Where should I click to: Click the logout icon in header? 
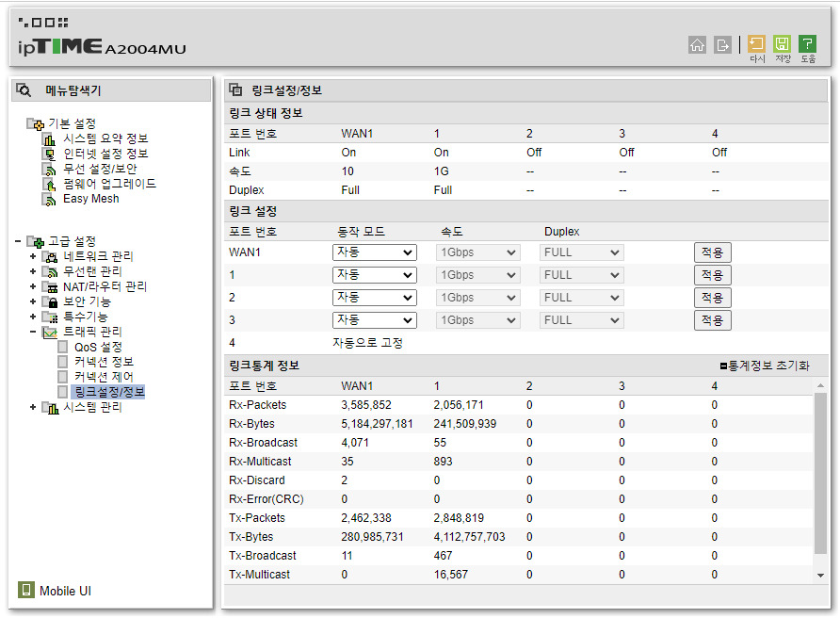click(x=722, y=44)
